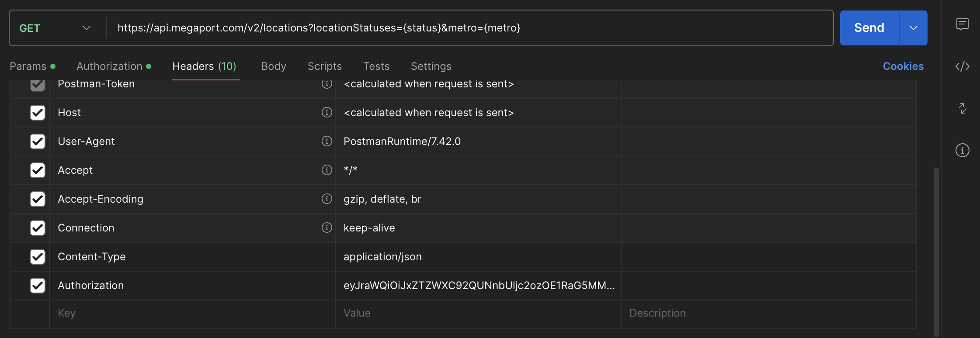Open the request info icon in sidebar
The height and width of the screenshot is (338, 980).
click(x=962, y=150)
